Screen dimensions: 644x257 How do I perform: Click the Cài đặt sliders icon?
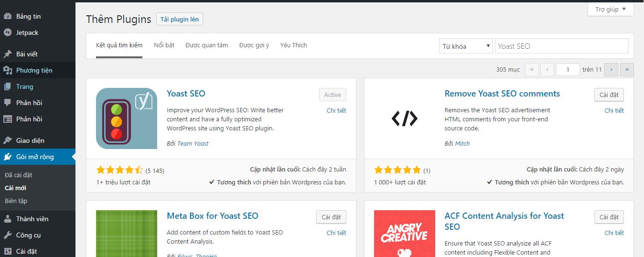pyautogui.click(x=8, y=251)
